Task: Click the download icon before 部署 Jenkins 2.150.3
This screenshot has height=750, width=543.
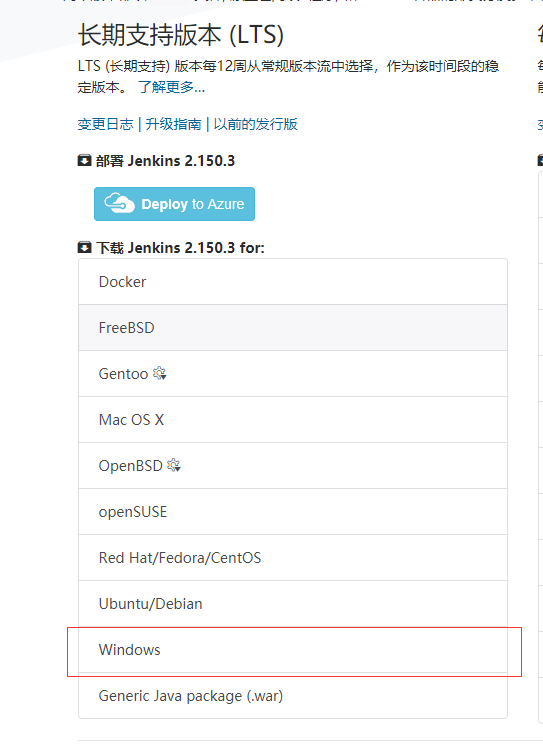Action: tap(84, 161)
